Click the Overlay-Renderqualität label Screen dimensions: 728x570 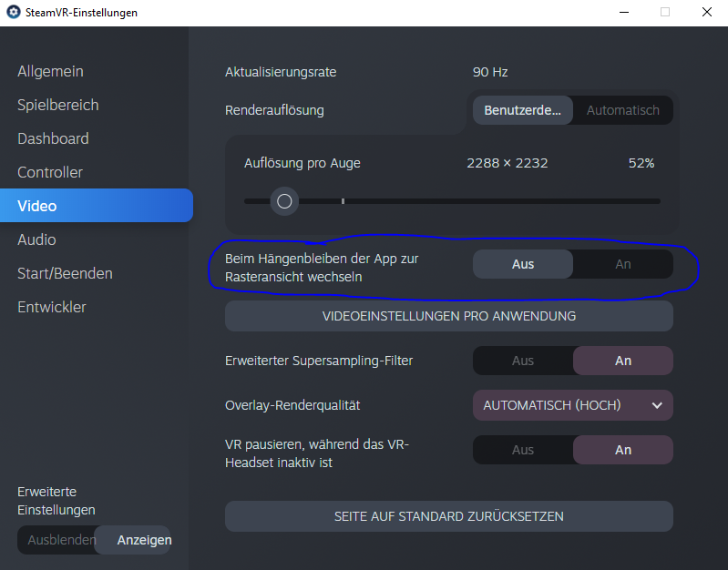(292, 405)
